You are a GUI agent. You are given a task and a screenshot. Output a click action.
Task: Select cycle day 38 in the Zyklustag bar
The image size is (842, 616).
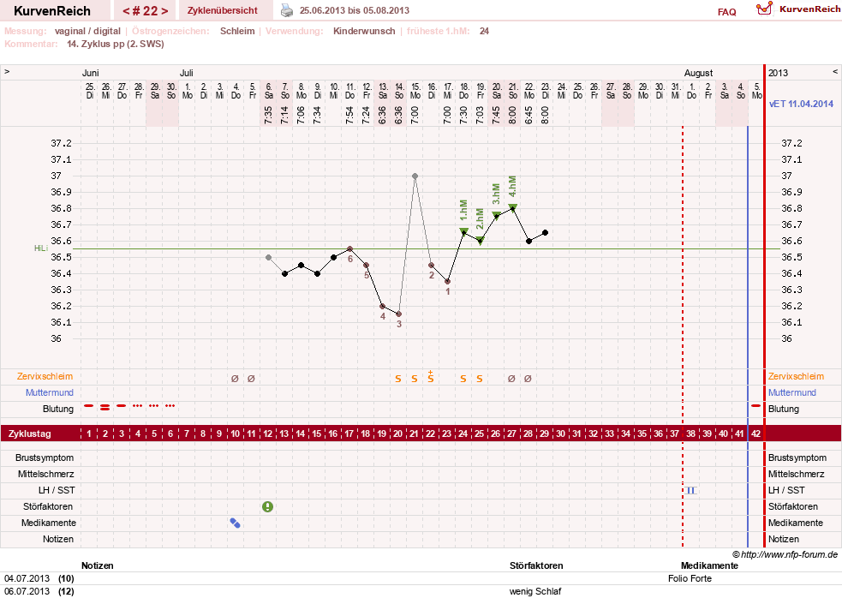point(690,434)
